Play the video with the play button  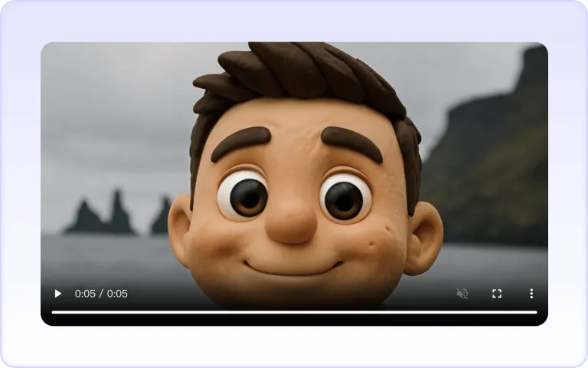(57, 294)
